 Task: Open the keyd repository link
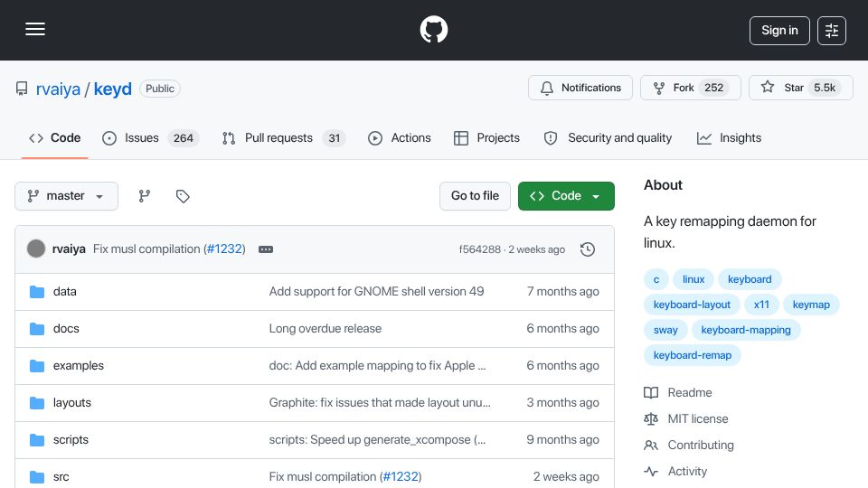[112, 89]
